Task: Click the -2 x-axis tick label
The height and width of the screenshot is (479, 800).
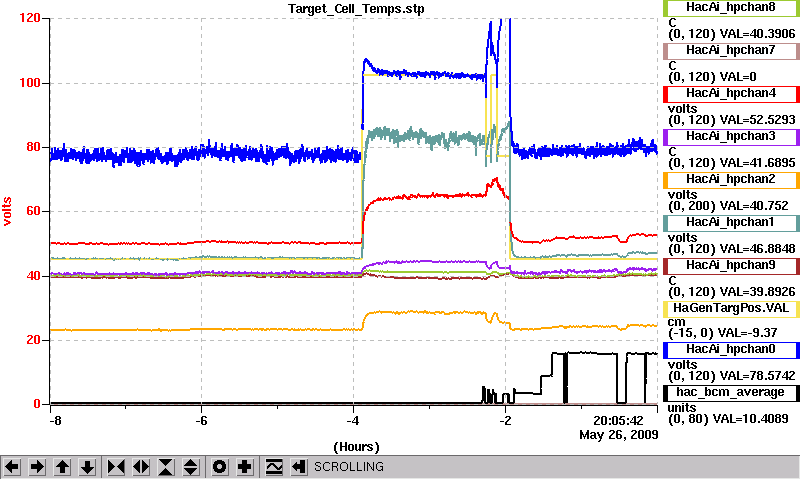Action: click(505, 421)
